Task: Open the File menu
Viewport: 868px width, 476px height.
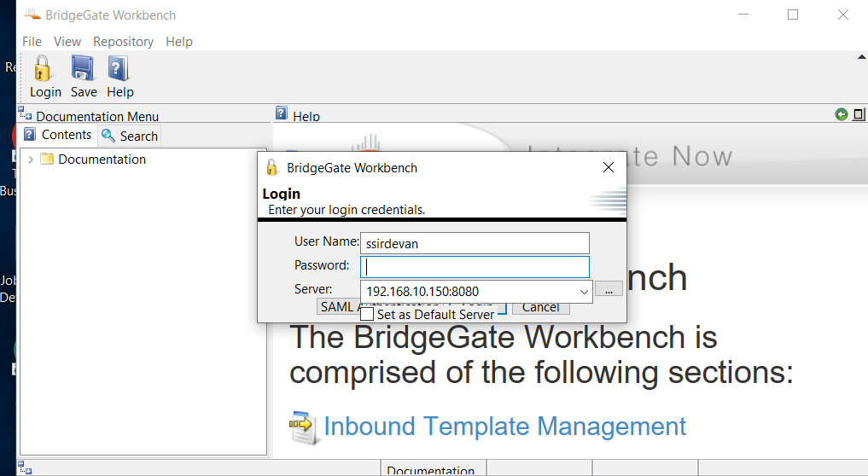Action: (32, 42)
